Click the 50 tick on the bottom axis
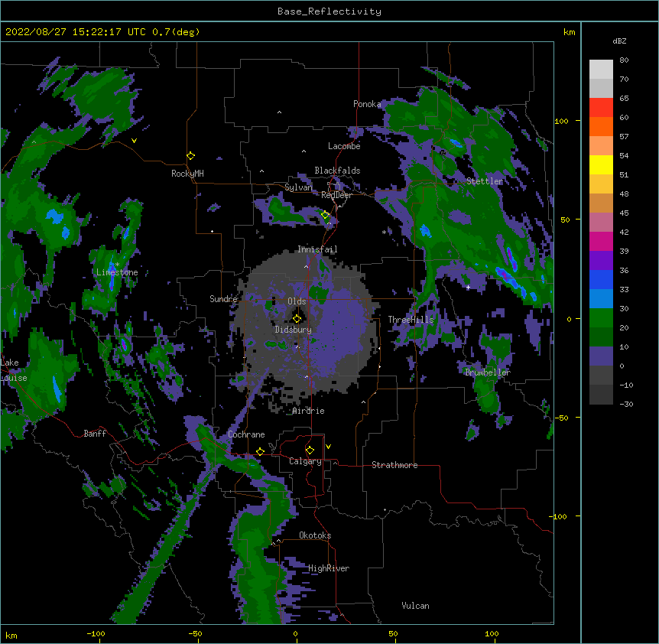Image resolution: width=659 pixels, height=644 pixels. (393, 633)
